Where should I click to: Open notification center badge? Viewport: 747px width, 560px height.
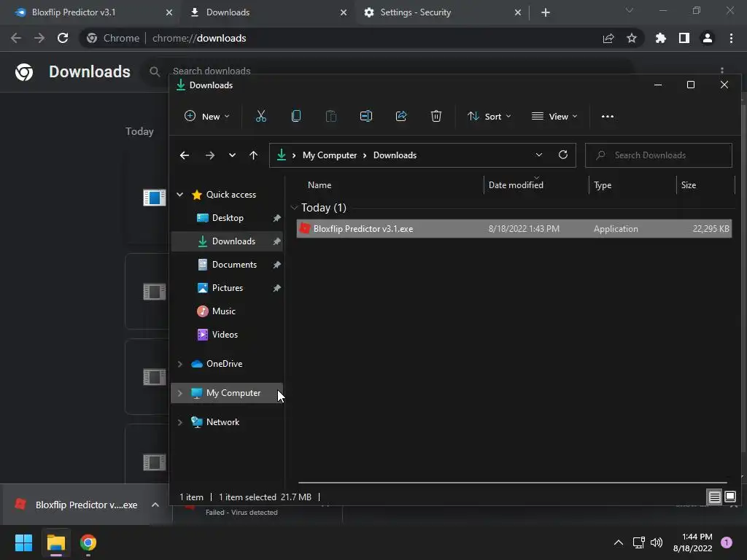[727, 542]
